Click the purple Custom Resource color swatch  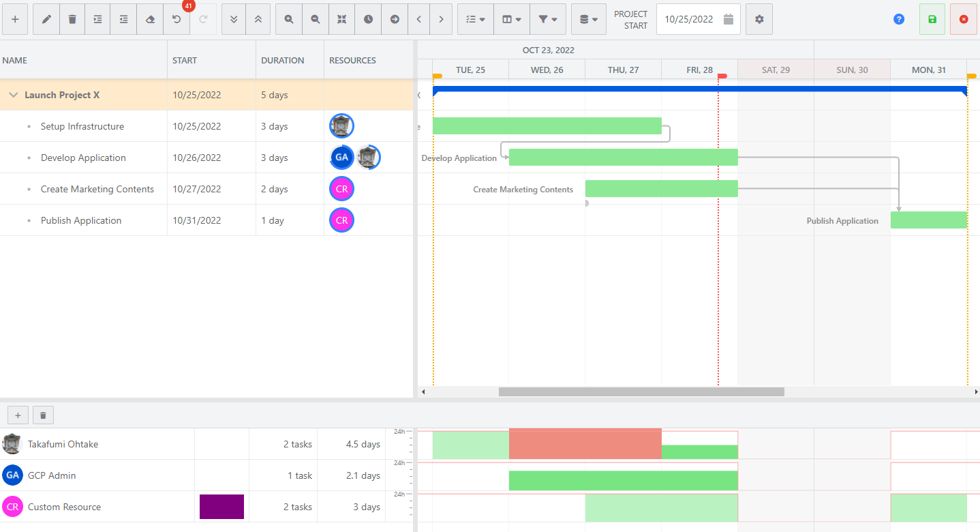coord(221,507)
